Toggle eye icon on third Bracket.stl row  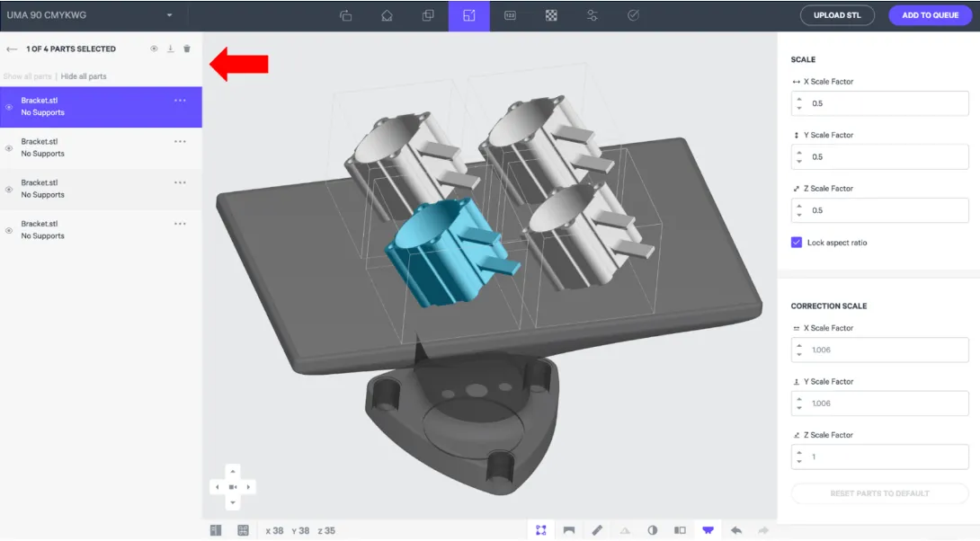point(9,190)
